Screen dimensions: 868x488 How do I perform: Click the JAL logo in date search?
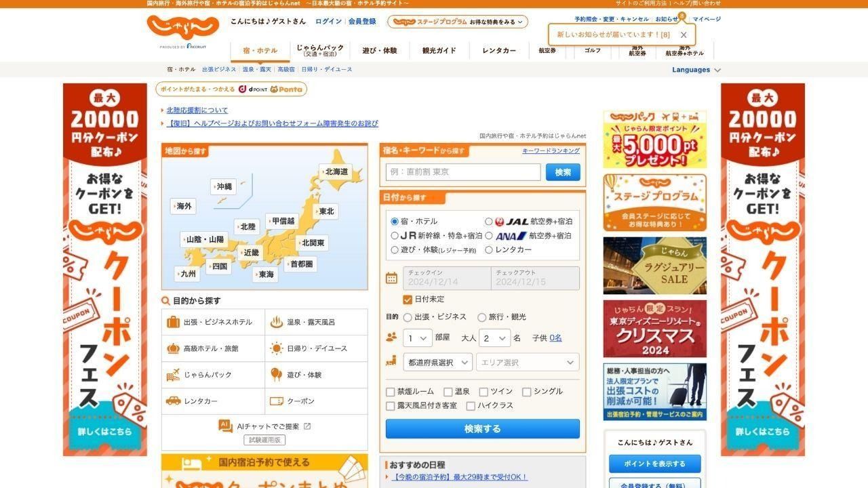point(512,222)
